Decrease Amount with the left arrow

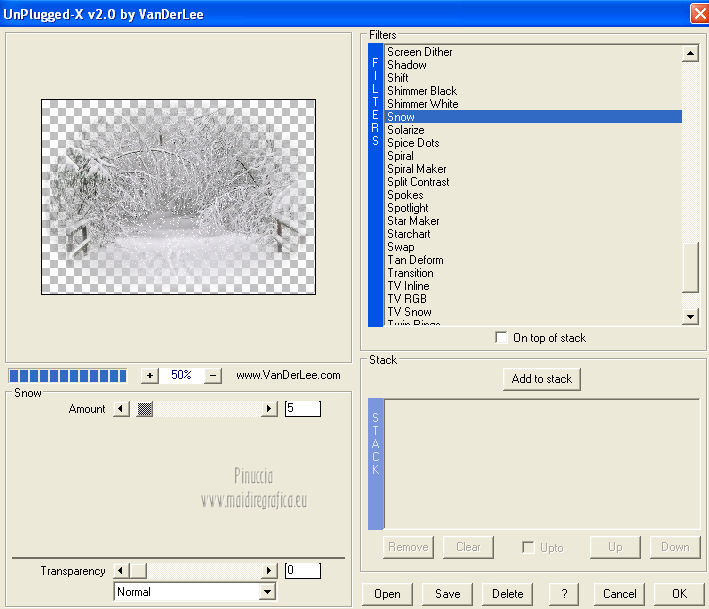pyautogui.click(x=121, y=409)
